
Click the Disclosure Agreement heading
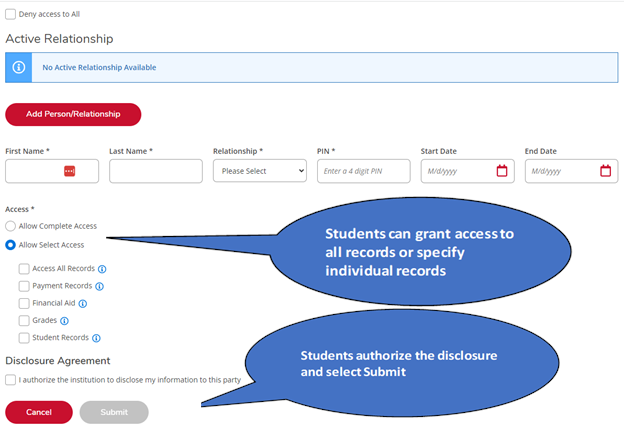(58, 361)
